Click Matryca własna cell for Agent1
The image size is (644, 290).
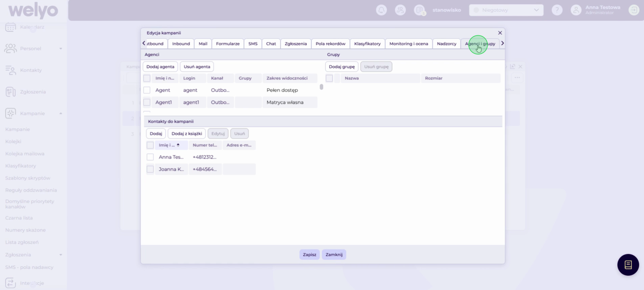coord(290,102)
